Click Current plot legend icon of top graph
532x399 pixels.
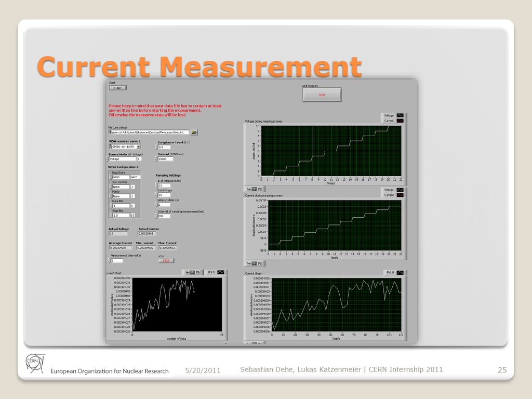400,121
